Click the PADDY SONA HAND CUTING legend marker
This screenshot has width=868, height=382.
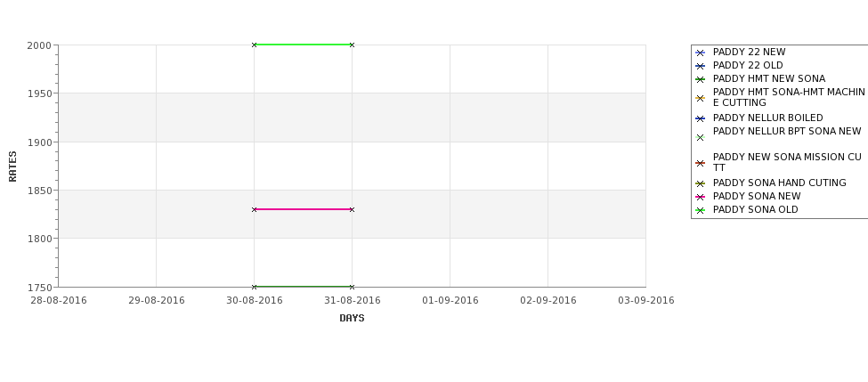tap(700, 183)
